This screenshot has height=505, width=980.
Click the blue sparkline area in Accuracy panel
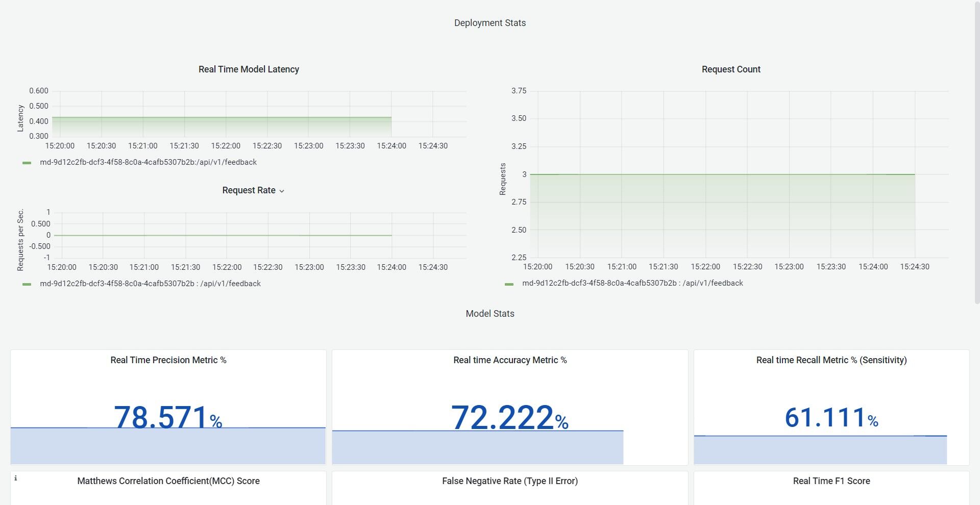478,448
